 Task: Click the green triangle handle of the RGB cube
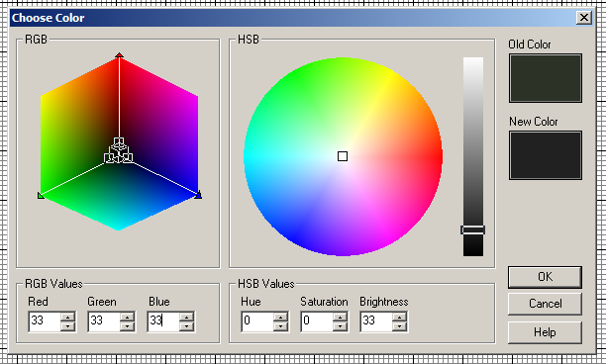[41, 195]
